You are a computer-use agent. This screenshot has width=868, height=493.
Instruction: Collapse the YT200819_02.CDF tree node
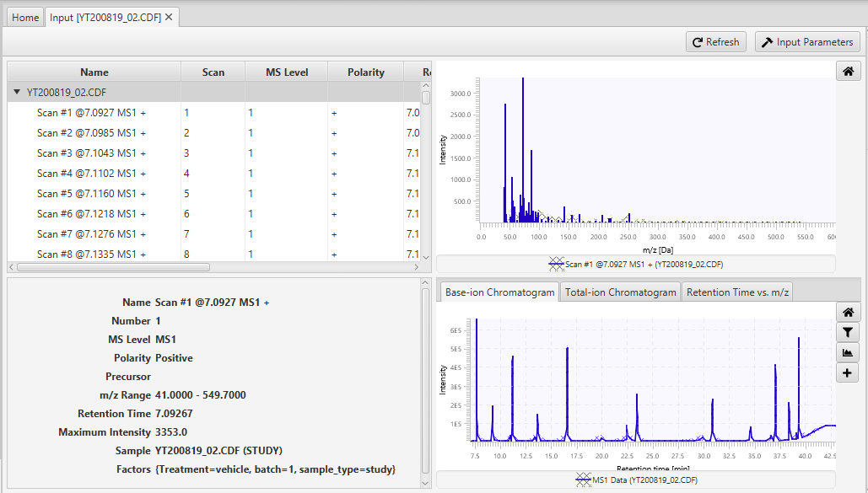click(x=17, y=92)
